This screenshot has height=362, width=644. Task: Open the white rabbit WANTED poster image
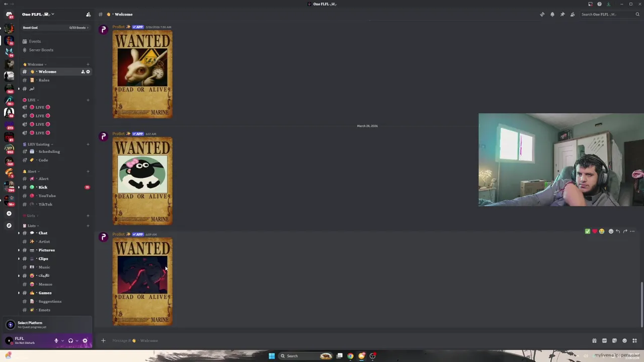(142, 74)
